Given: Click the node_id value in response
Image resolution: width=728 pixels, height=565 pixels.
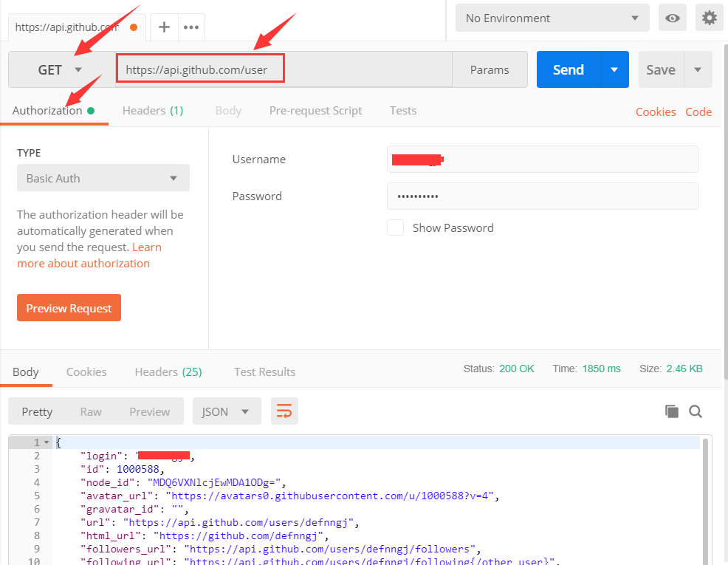Looking at the screenshot, I should pos(214,482).
